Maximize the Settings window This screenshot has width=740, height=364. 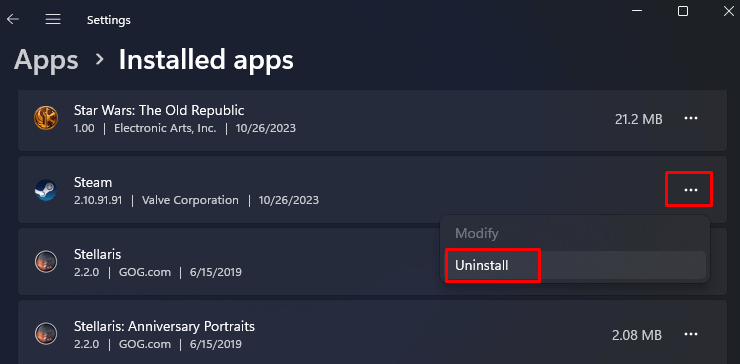click(682, 11)
